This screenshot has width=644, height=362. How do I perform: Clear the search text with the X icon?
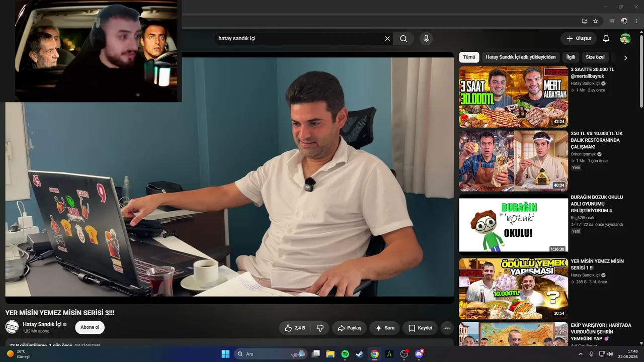tap(387, 39)
